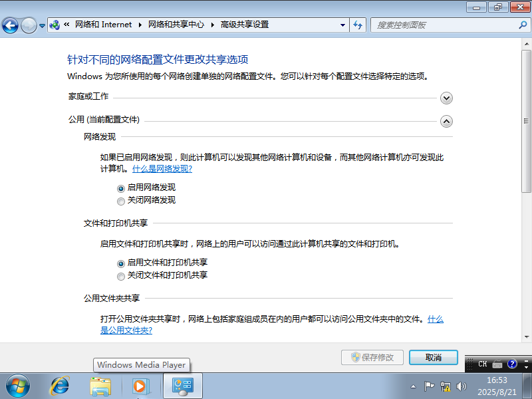Select 启用网络发现 radio button

point(121,188)
